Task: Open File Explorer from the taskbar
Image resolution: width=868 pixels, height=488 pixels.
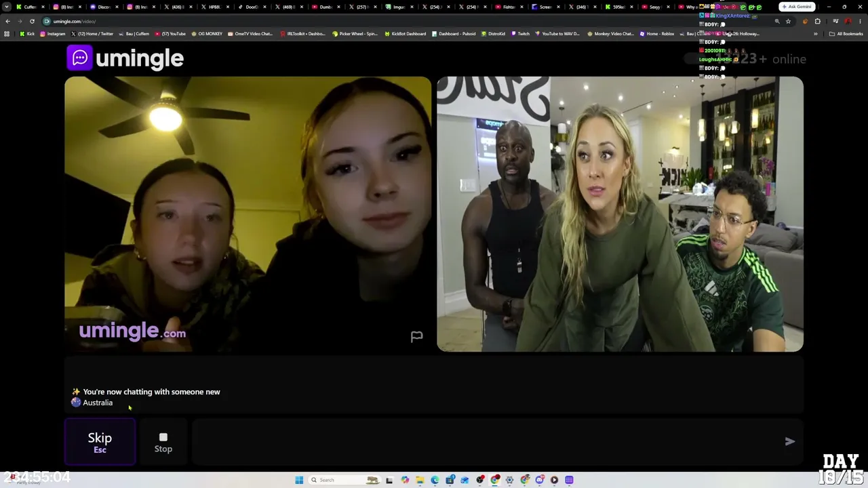Action: 420,480
